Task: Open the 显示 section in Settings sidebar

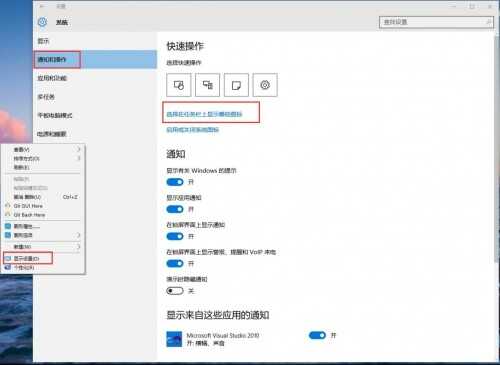Action: [95, 41]
